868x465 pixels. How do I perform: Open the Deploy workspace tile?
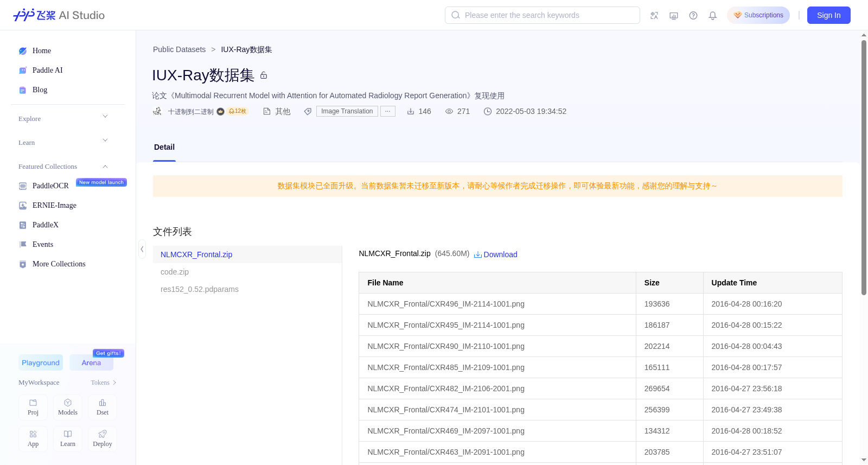pyautogui.click(x=103, y=439)
